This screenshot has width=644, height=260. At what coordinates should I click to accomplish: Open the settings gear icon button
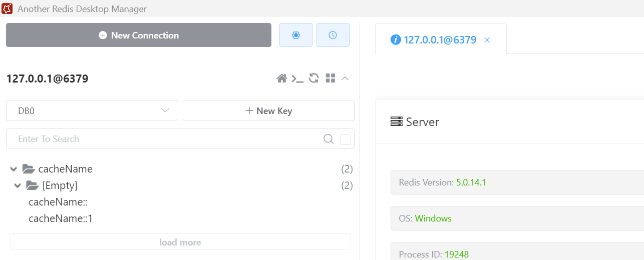296,35
